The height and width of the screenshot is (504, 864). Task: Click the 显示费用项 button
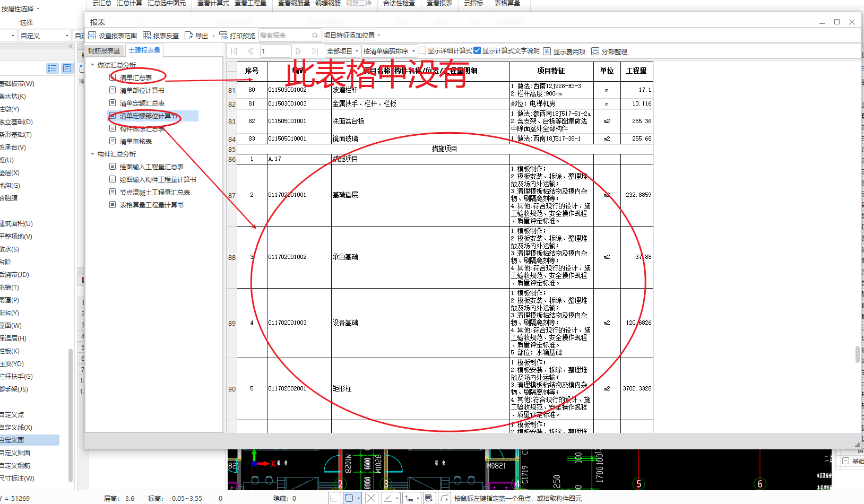565,51
